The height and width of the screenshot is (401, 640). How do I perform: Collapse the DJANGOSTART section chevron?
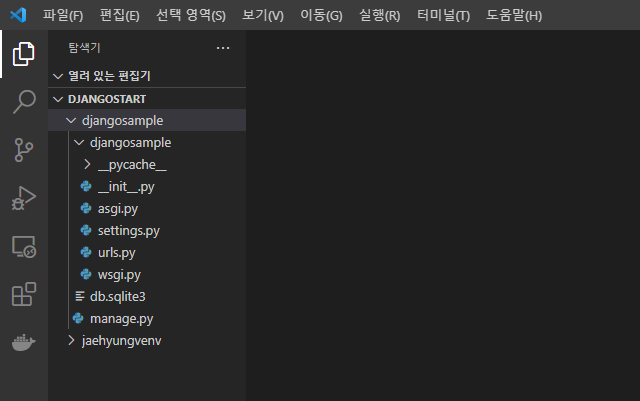click(x=58, y=99)
